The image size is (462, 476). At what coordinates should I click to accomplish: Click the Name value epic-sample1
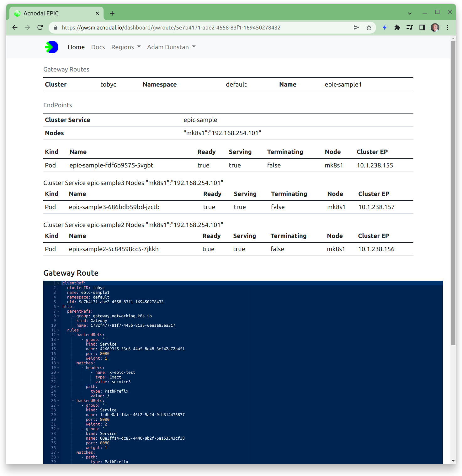(x=343, y=84)
